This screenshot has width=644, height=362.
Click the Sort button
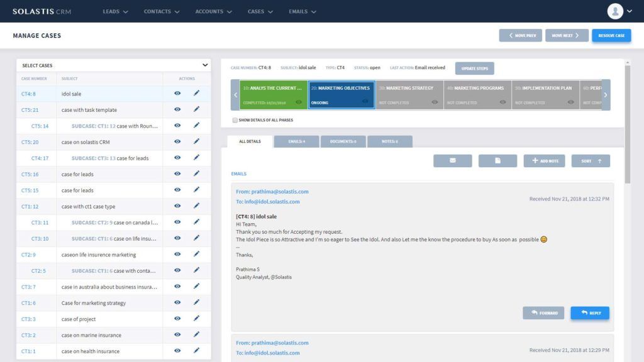[591, 161]
